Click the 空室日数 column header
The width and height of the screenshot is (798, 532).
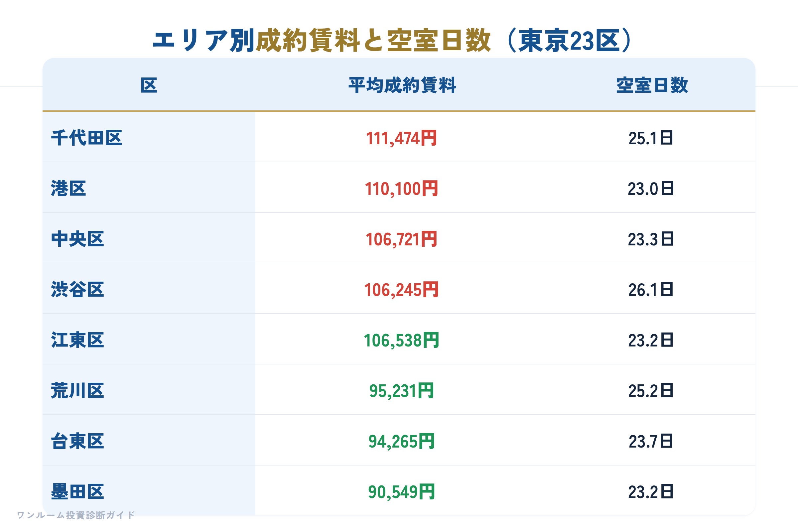click(x=652, y=85)
